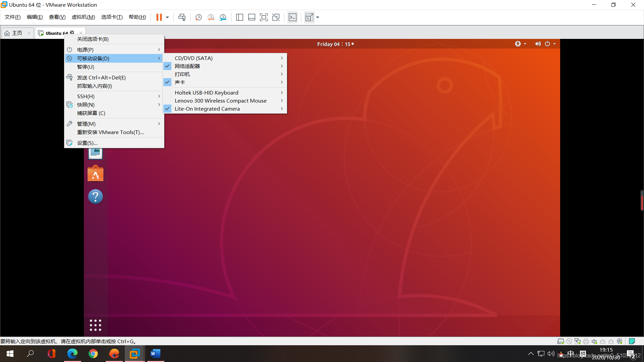Expand the Ubuntu power menu arrow
Viewport: 644px width, 362px height.
[x=554, y=44]
